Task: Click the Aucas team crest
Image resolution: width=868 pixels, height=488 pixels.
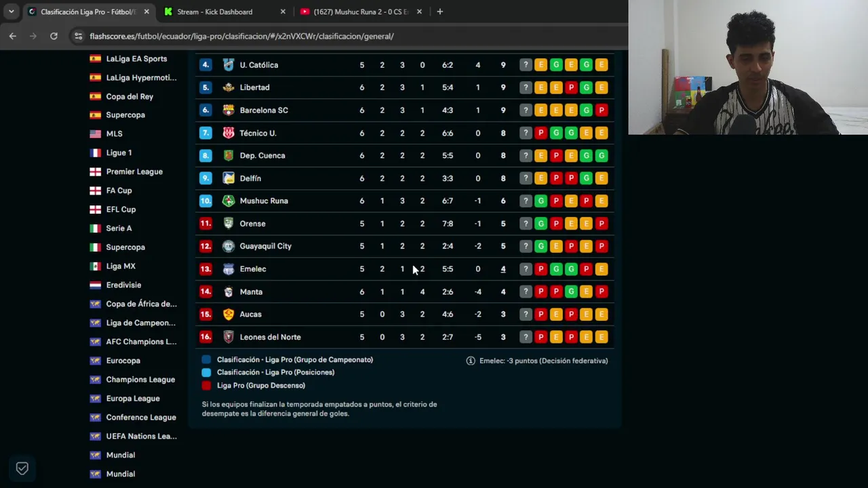Action: 229,314
